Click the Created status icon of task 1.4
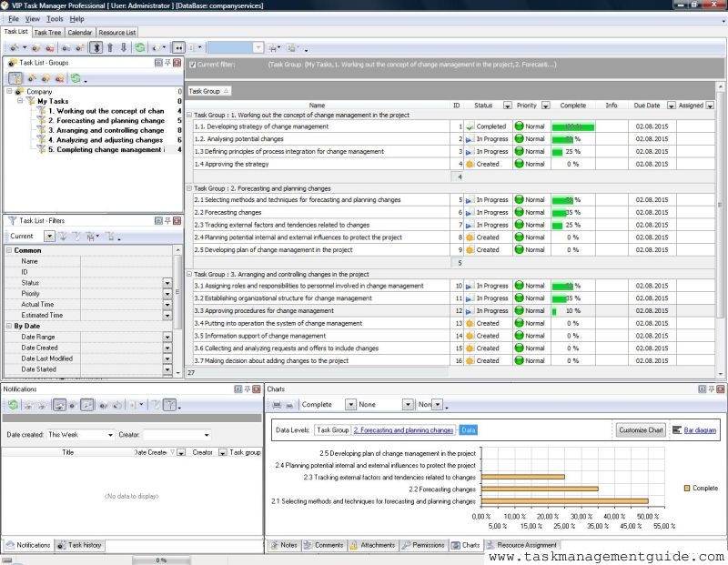 click(470, 164)
